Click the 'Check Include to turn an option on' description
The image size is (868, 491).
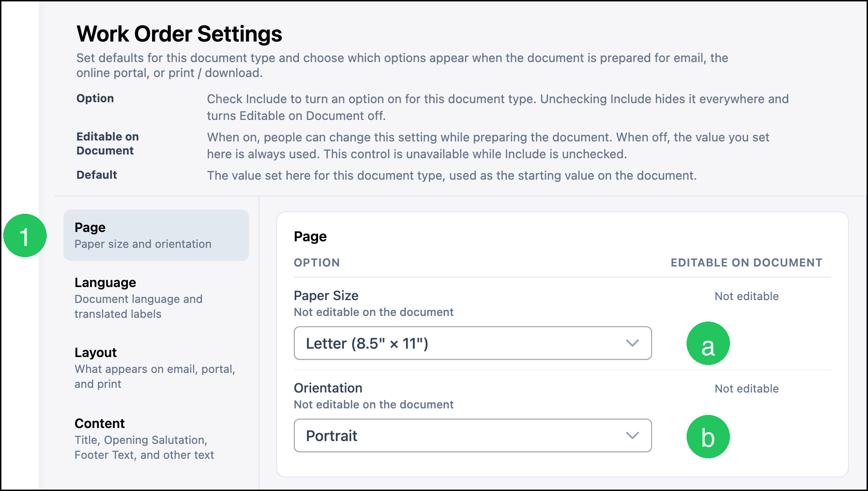[498, 107]
